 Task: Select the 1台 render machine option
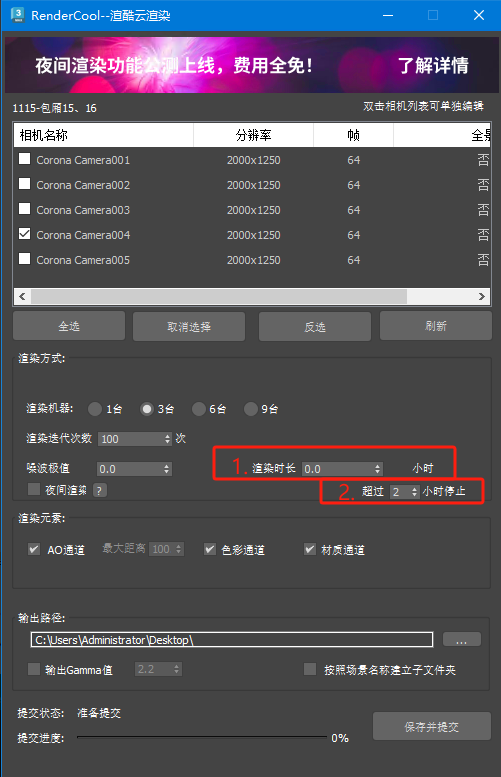tap(95, 409)
